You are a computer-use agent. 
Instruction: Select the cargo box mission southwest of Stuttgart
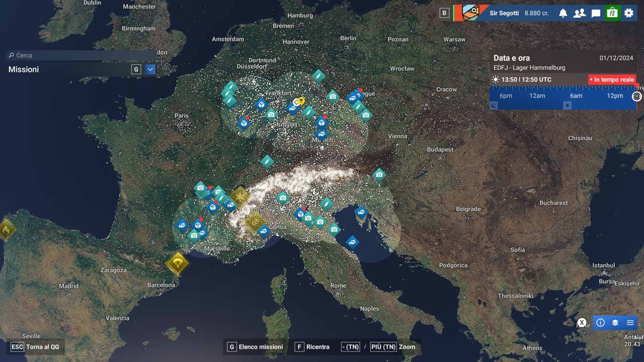pos(244,123)
